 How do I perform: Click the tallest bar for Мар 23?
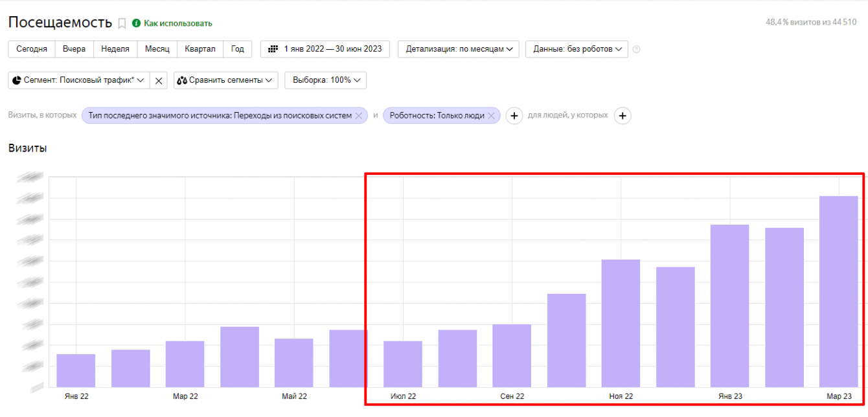point(838,291)
